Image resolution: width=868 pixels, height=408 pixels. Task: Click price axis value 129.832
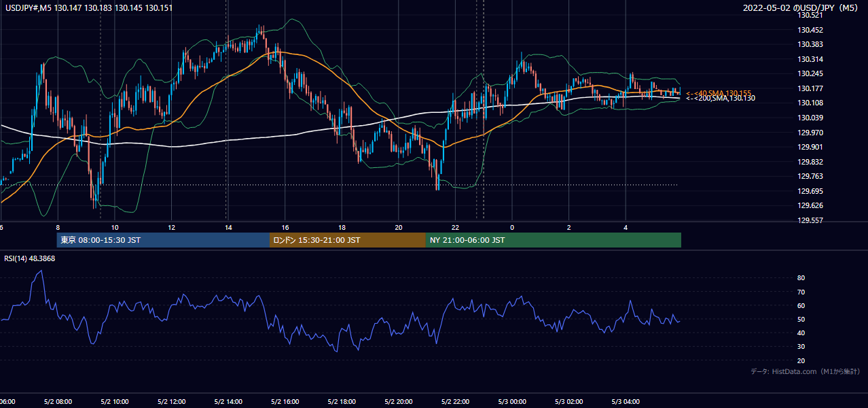[812, 162]
